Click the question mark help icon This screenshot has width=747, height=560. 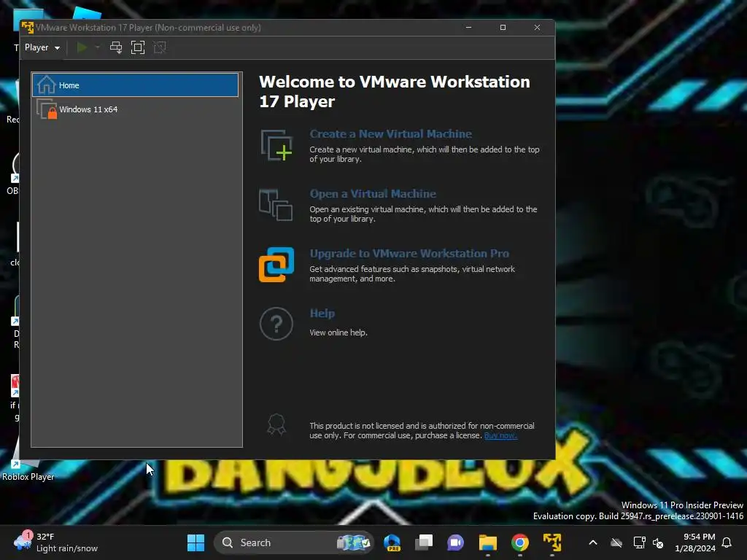coord(276,324)
